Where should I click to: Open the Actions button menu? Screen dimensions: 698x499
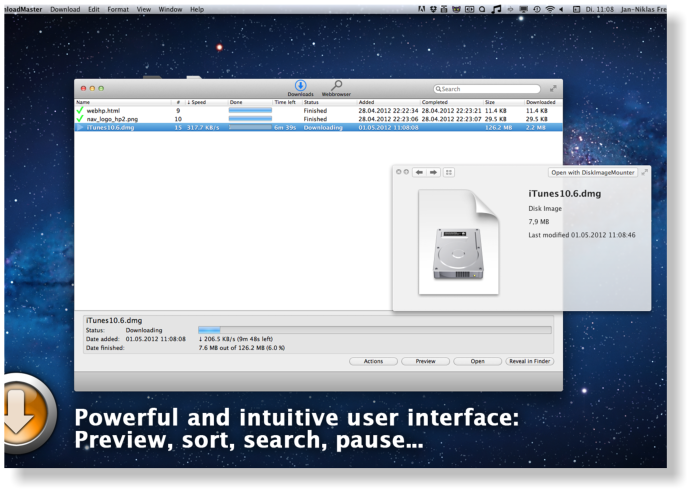(x=373, y=361)
